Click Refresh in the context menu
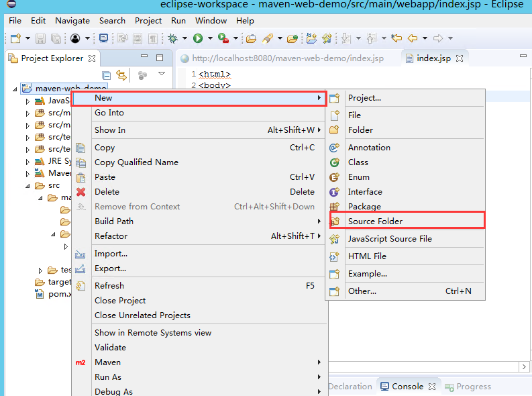 pyautogui.click(x=199, y=286)
